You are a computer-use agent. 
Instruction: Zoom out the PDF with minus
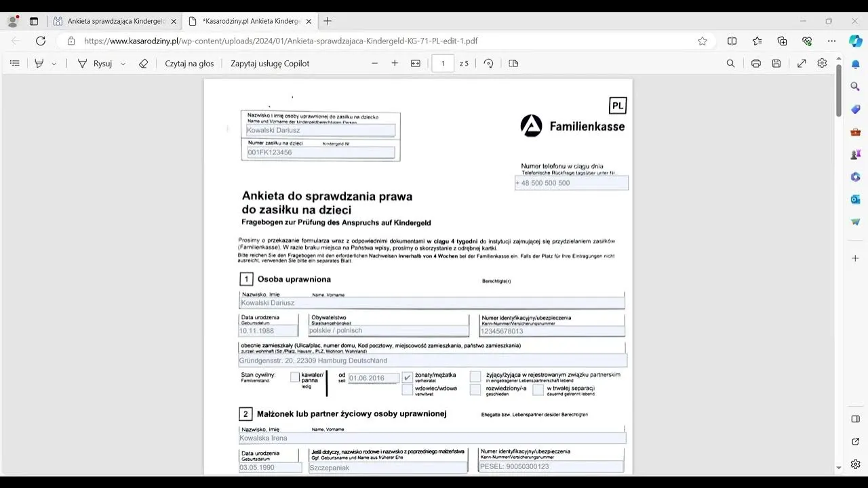coord(374,63)
